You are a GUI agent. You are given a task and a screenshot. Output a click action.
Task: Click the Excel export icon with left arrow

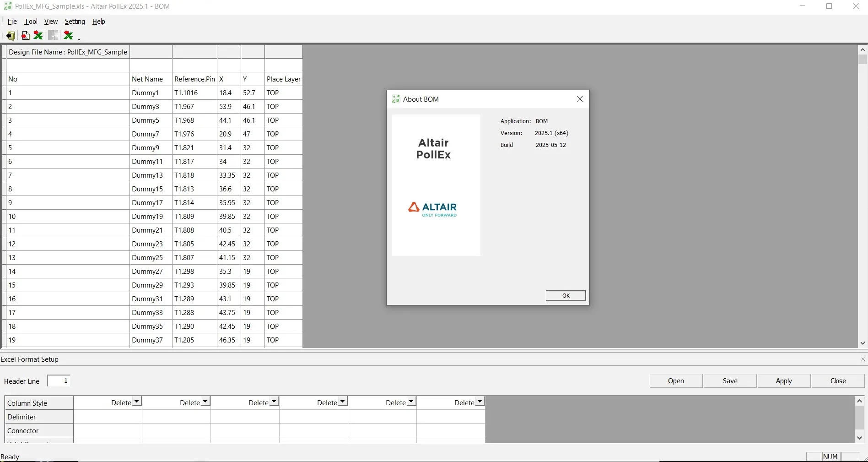pyautogui.click(x=68, y=35)
